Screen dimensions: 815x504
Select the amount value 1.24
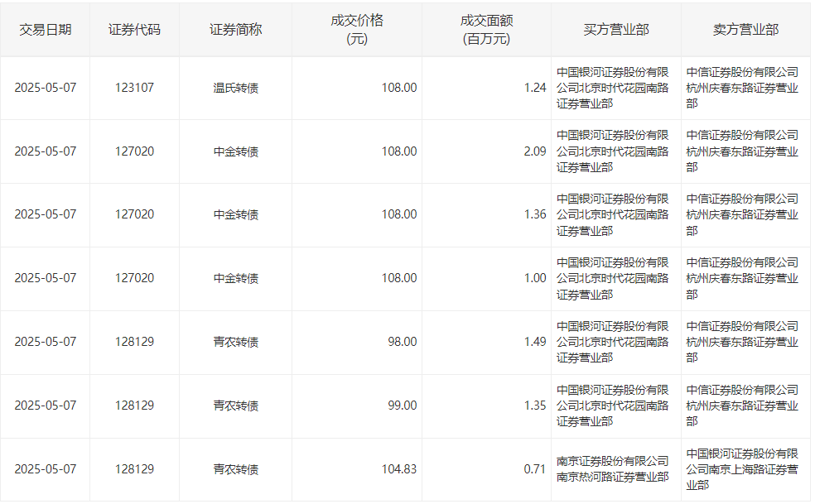pos(535,88)
